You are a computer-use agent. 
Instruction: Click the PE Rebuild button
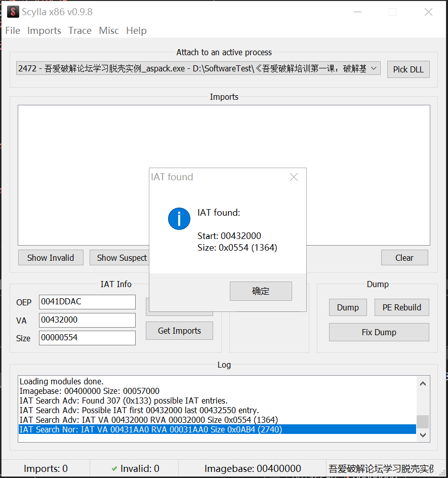(401, 307)
